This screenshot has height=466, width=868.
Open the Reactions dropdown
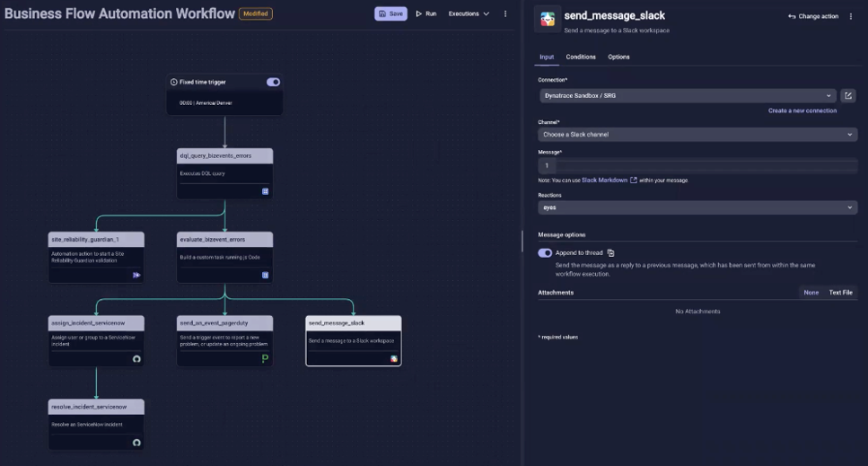[x=697, y=207]
